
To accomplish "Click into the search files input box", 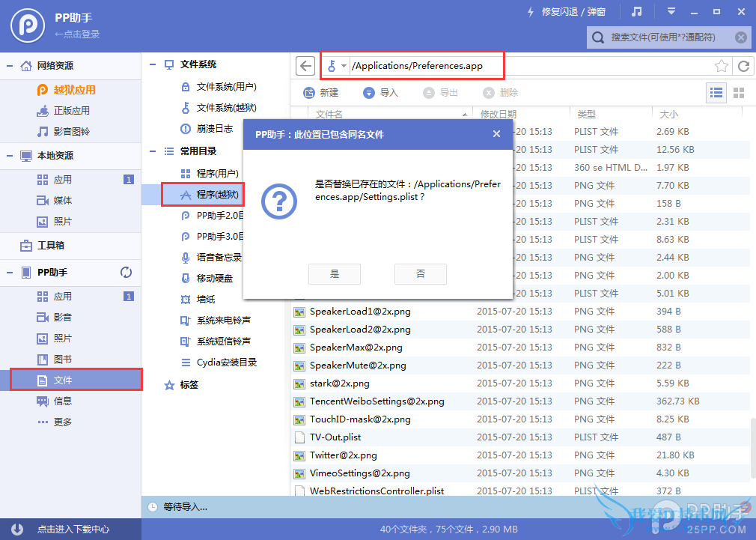I will click(666, 37).
